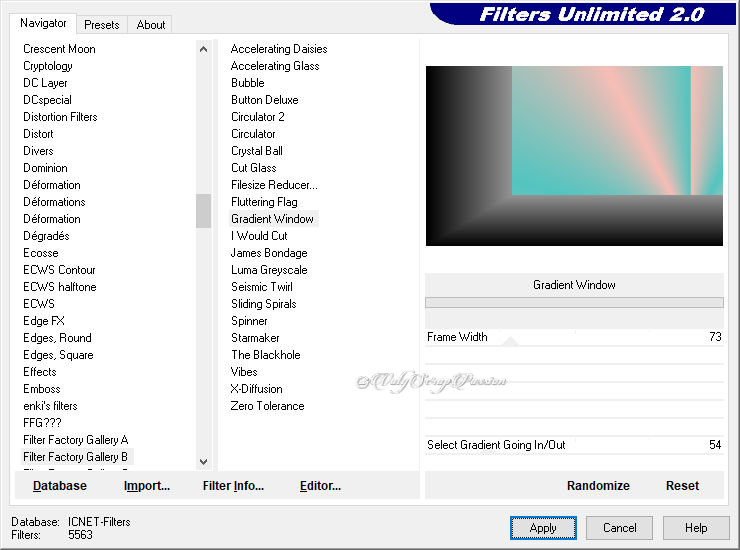Select Edges, Round category
This screenshot has width=740, height=550.
click(58, 338)
